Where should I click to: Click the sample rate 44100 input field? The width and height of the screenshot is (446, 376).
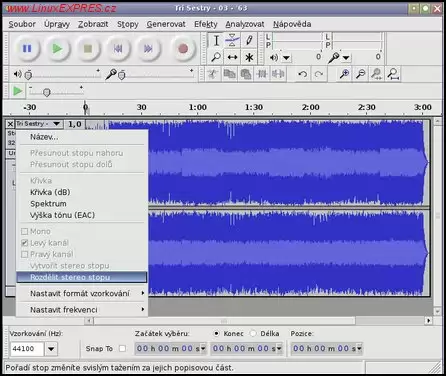coord(27,349)
